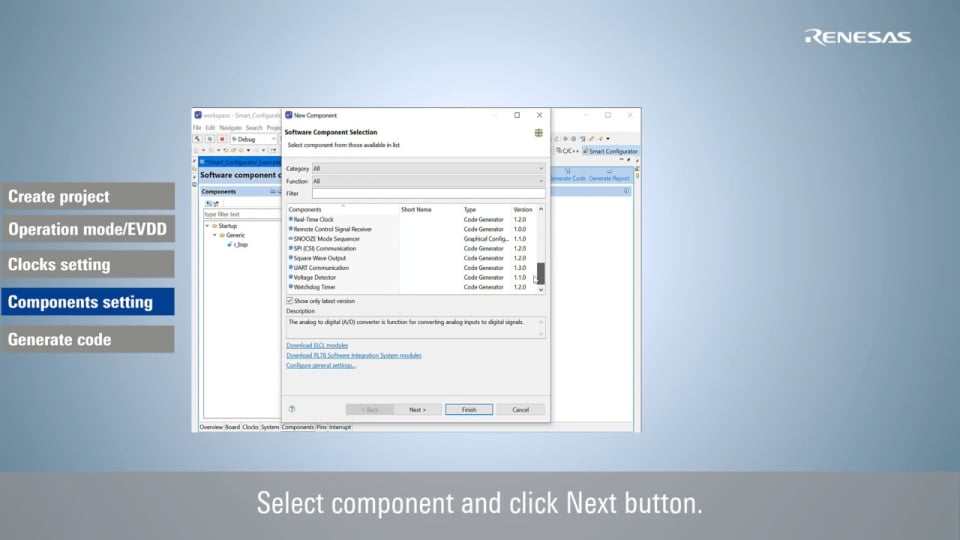The height and width of the screenshot is (540, 960).
Task: Switch to Smart Configurator perspective
Action: click(612, 151)
